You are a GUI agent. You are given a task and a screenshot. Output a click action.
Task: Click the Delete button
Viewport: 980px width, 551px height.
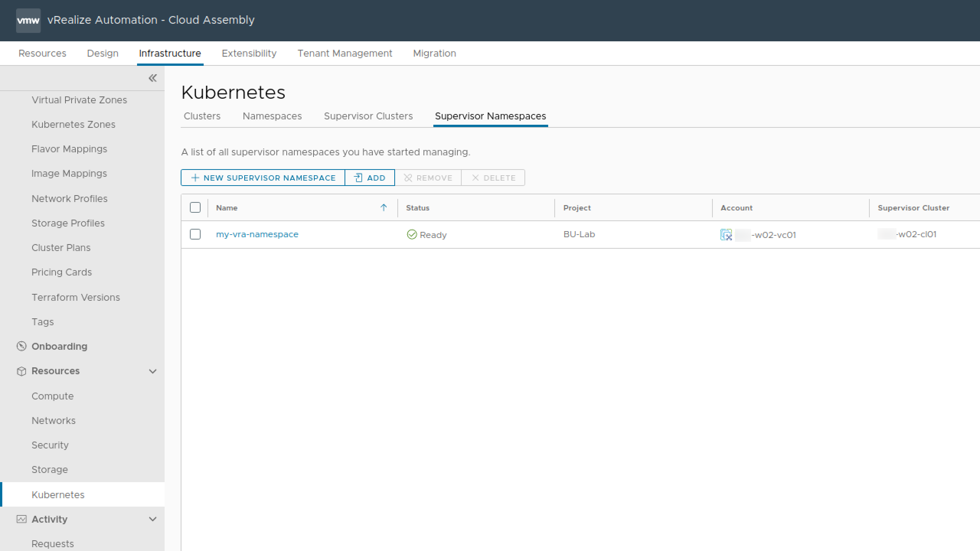(493, 178)
